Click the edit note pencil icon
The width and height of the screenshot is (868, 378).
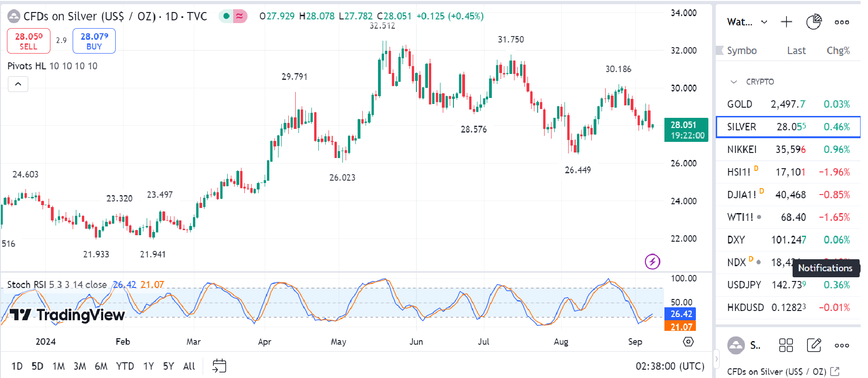tap(813, 345)
